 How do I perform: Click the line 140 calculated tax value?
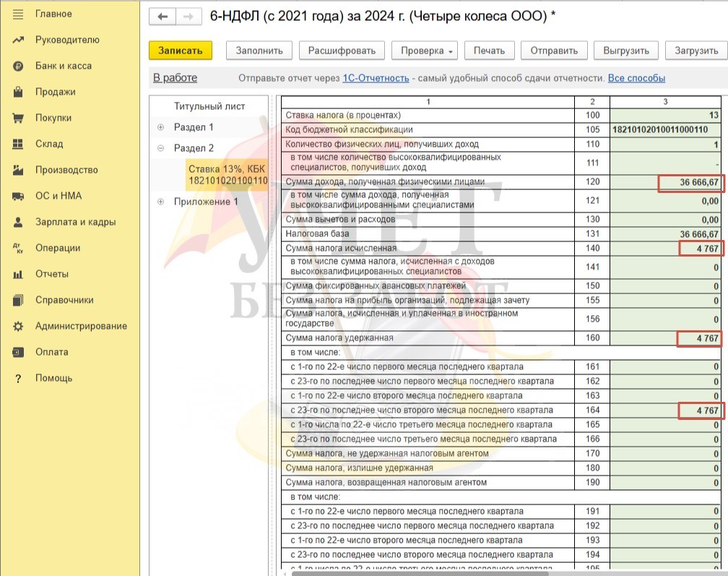click(665, 249)
